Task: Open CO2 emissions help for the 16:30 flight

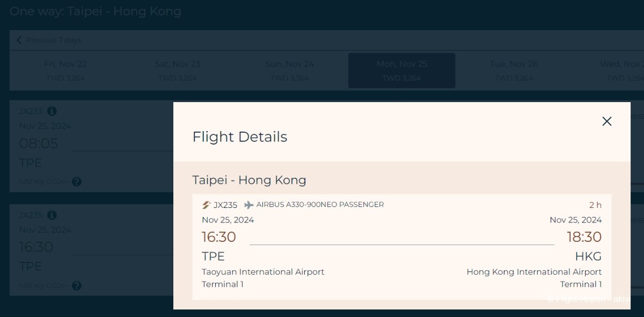Action: point(77,286)
